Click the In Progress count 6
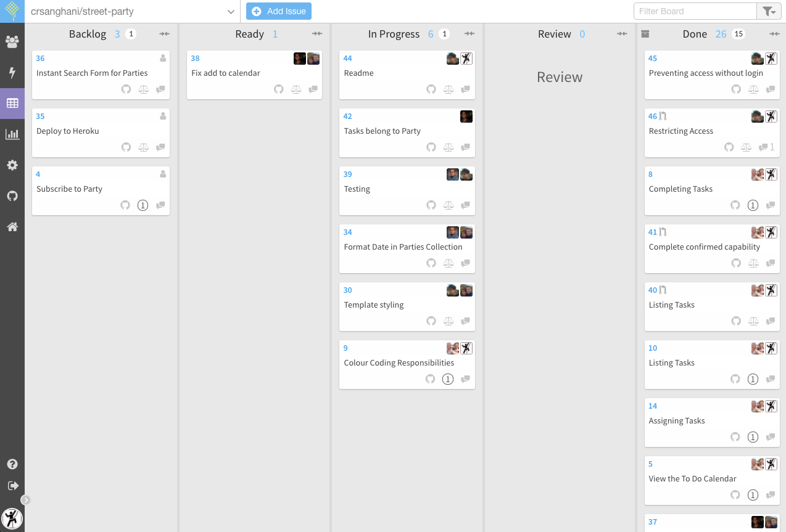Image resolution: width=786 pixels, height=532 pixels. click(431, 34)
